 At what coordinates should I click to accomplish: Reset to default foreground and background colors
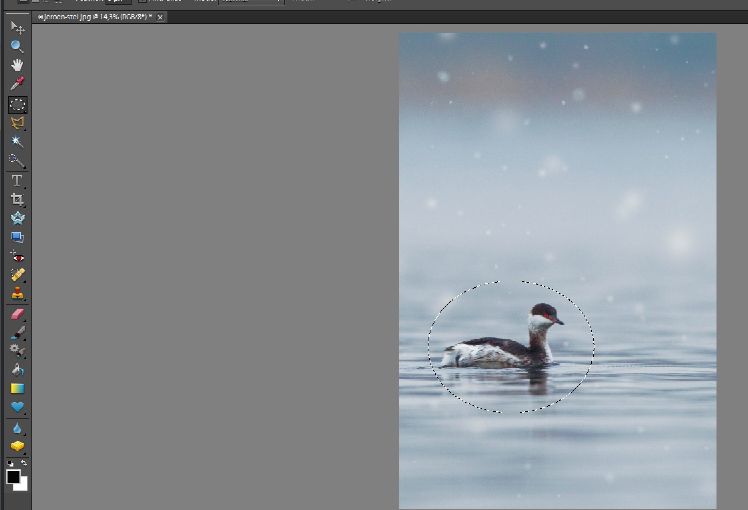pyautogui.click(x=10, y=463)
